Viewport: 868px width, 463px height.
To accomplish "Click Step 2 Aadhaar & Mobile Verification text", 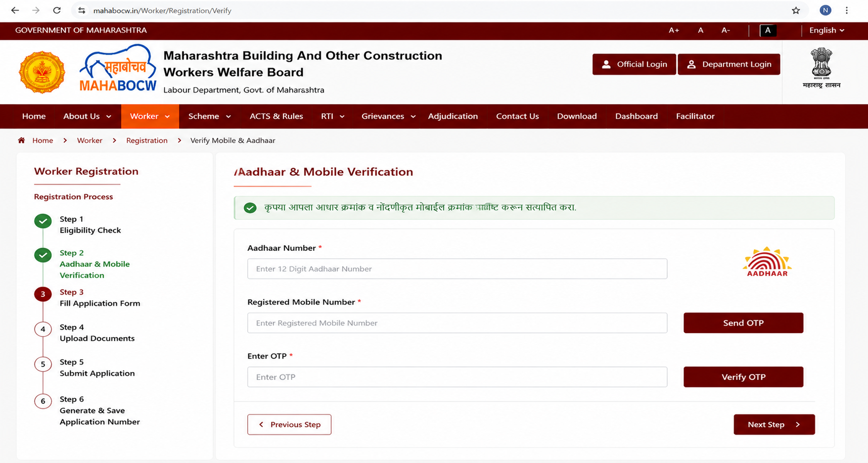I will (95, 264).
